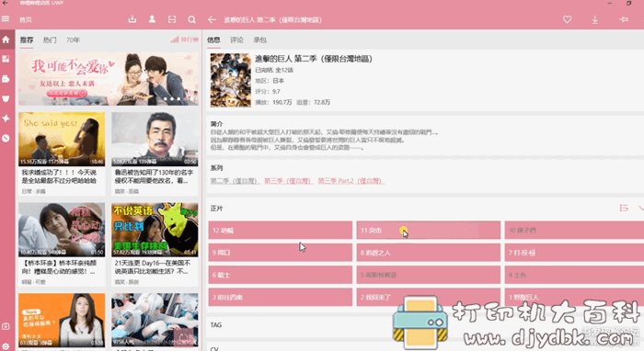Play episode 10 孩子們

(574, 230)
